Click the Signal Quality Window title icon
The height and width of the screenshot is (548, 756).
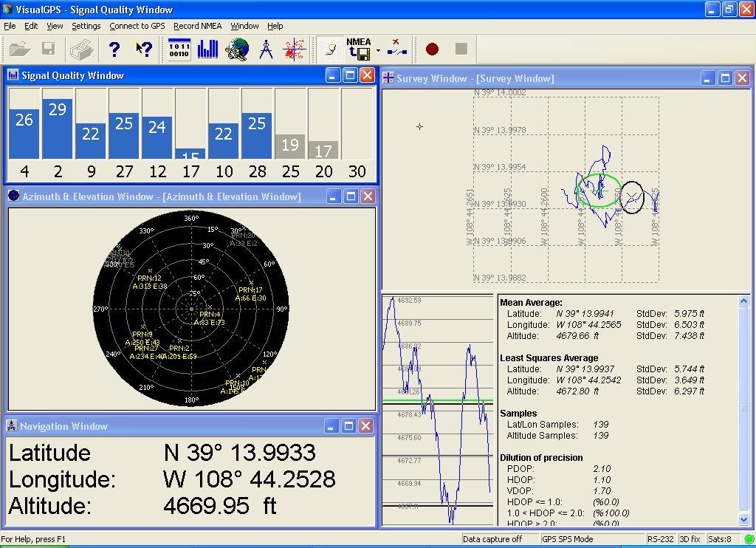(x=13, y=75)
